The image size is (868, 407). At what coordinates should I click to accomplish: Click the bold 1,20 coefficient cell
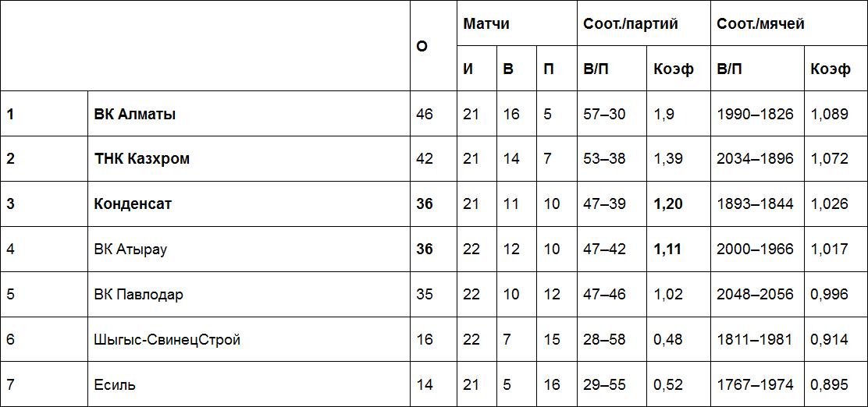[x=668, y=204]
